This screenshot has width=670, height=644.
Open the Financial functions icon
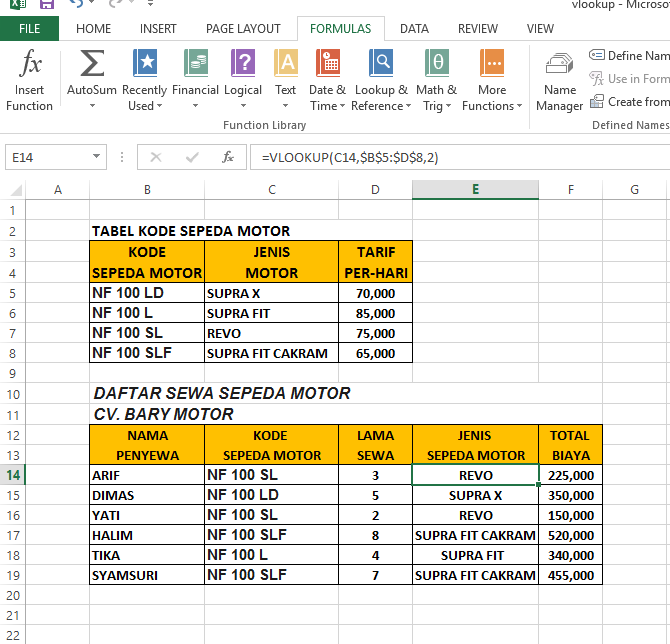tap(196, 62)
